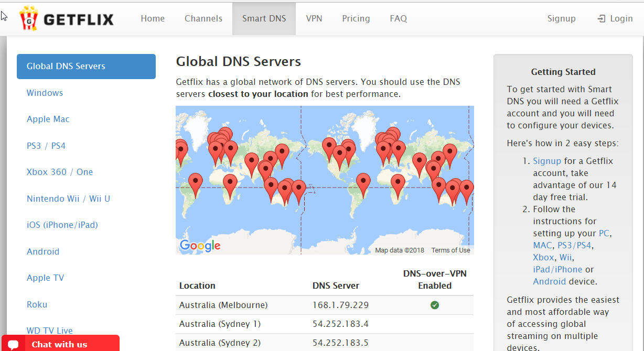Viewport: 644px width, 351px height.
Task: Open the Apple TV setup guide
Action: (x=46, y=278)
